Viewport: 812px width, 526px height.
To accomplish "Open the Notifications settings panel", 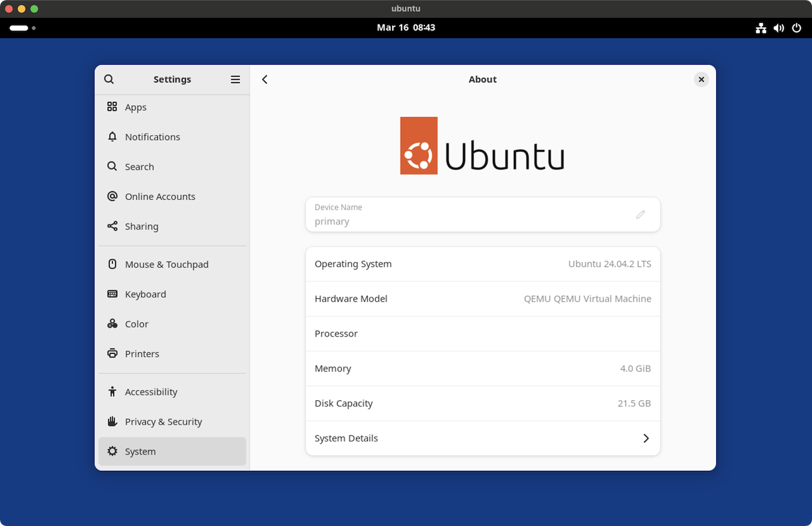I will coord(172,137).
